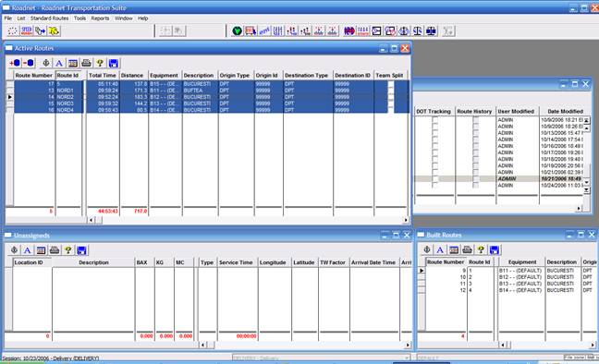Click the anchor icon in Built Routes toolbar
The image size is (599, 364).
(427, 249)
